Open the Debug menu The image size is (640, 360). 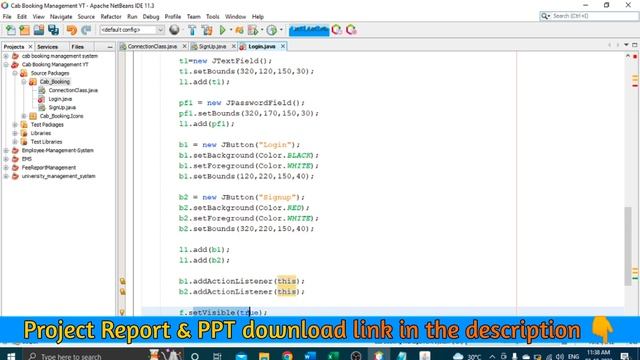(x=151, y=17)
